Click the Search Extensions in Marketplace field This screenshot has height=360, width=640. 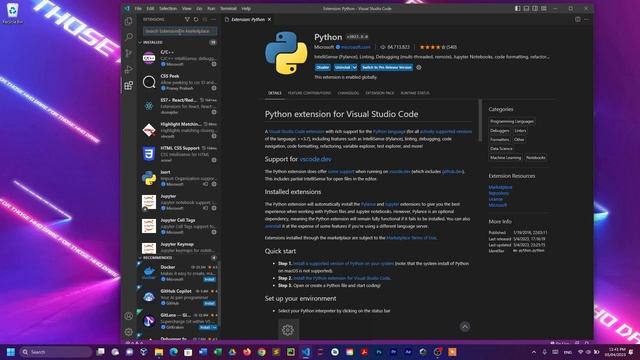tap(180, 31)
